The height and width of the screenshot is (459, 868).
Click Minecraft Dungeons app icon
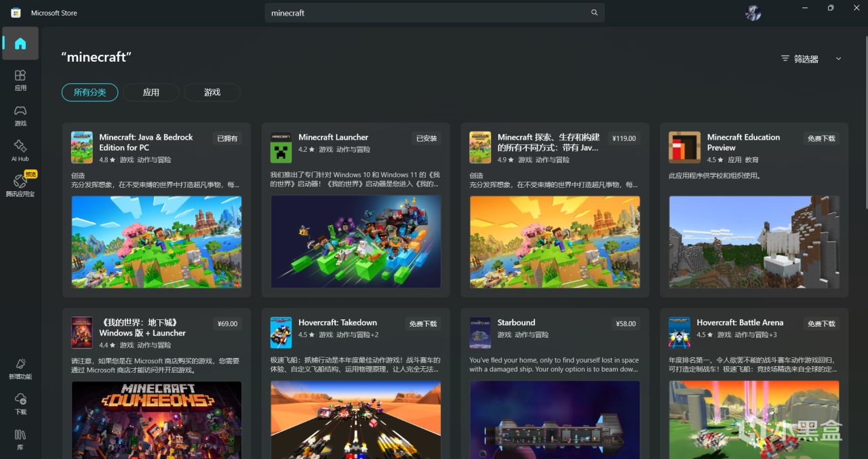click(82, 333)
